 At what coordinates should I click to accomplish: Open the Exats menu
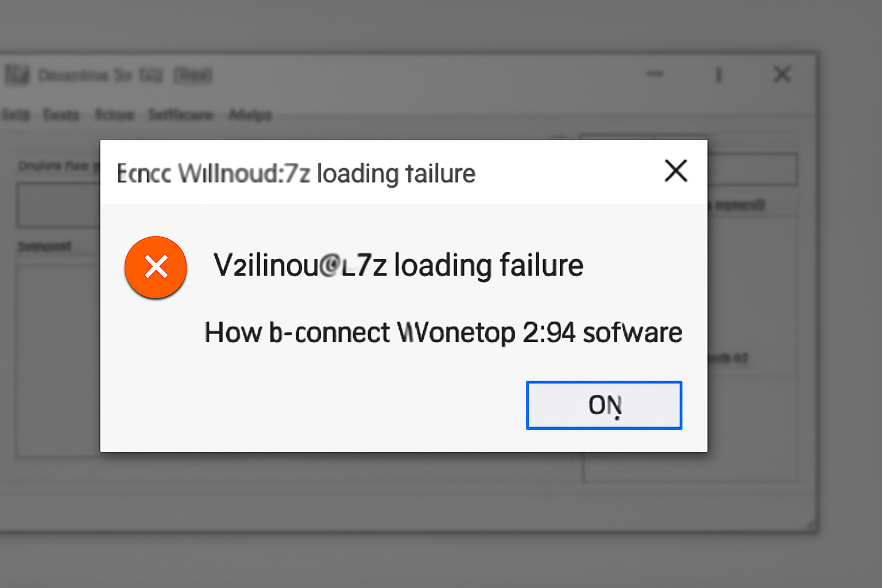[x=61, y=114]
